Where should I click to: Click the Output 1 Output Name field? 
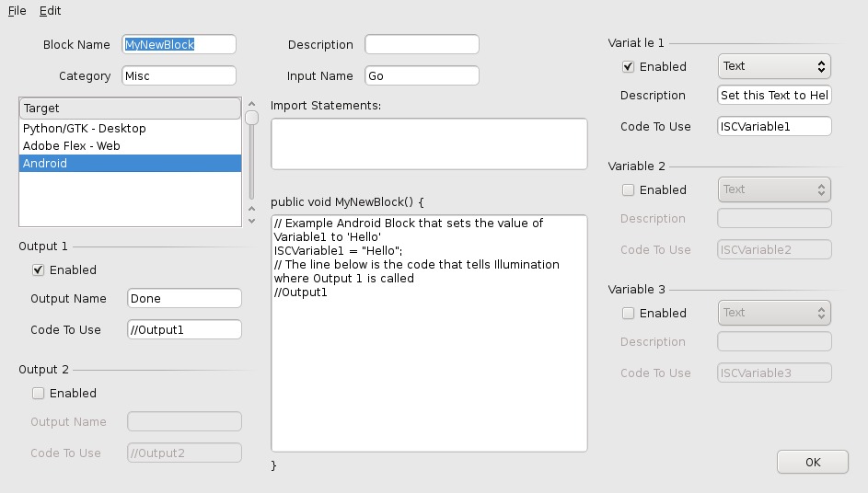pyautogui.click(x=184, y=298)
